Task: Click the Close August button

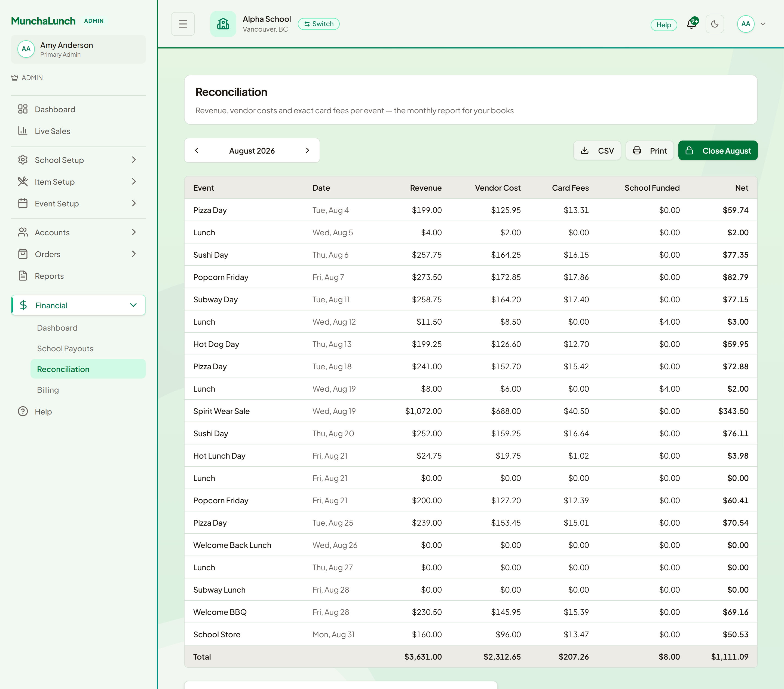Action: click(718, 150)
